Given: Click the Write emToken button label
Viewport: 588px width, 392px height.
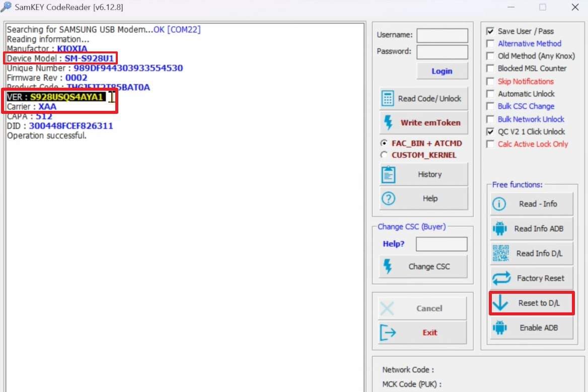Looking at the screenshot, I should [x=430, y=122].
